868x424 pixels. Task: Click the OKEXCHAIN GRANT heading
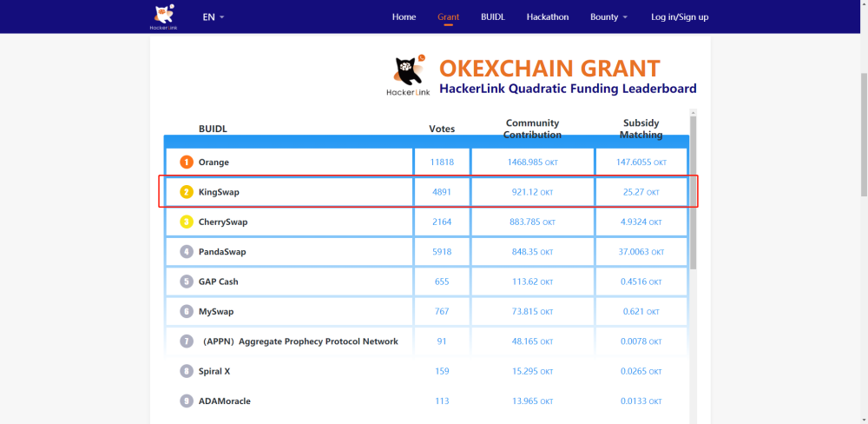[549, 68]
